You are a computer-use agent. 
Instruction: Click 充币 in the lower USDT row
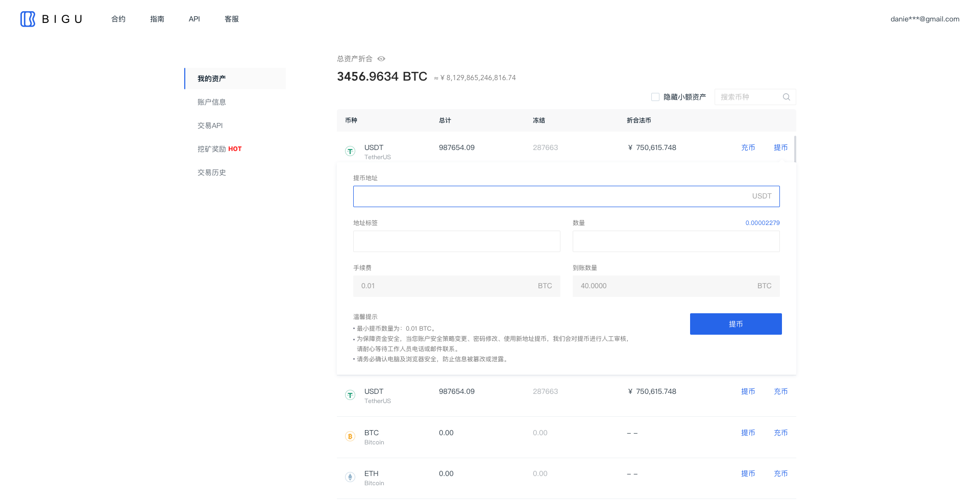781,391
